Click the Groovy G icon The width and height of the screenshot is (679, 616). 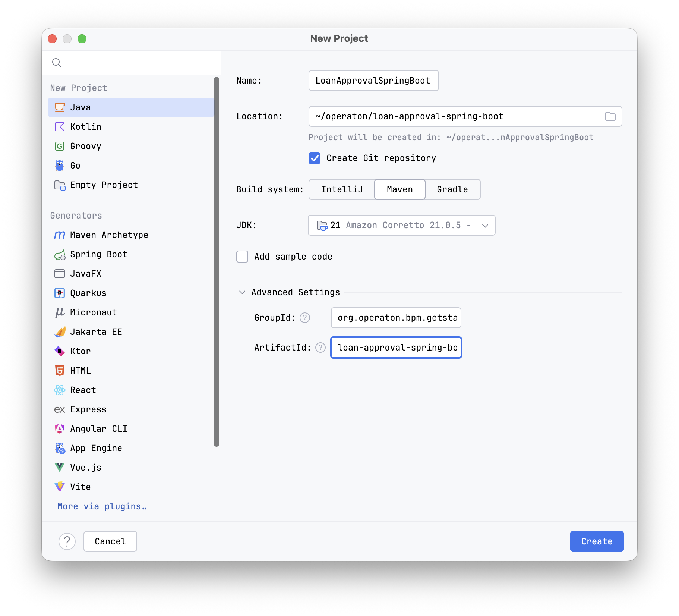[60, 146]
